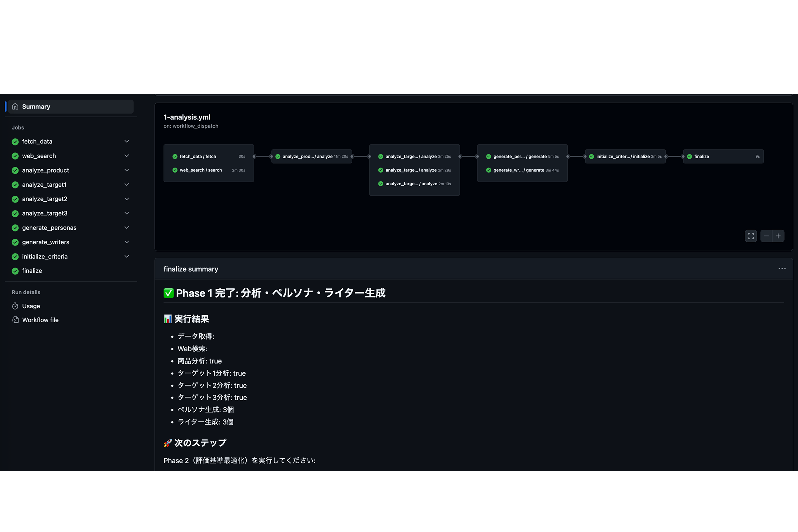Open the Usage run details link

31,306
